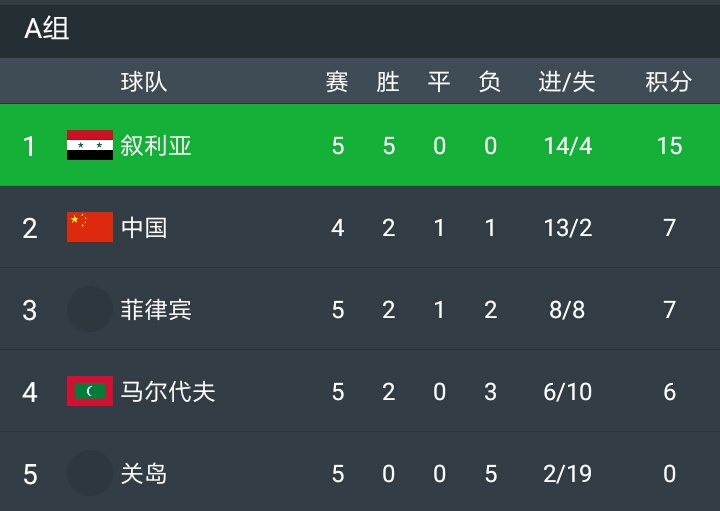
Task: Click the 积分 column header
Action: click(668, 82)
